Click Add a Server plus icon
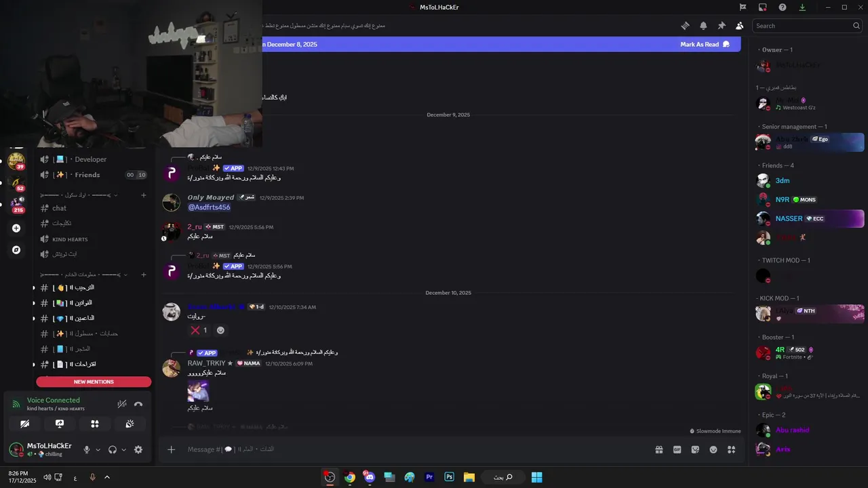 click(16, 228)
